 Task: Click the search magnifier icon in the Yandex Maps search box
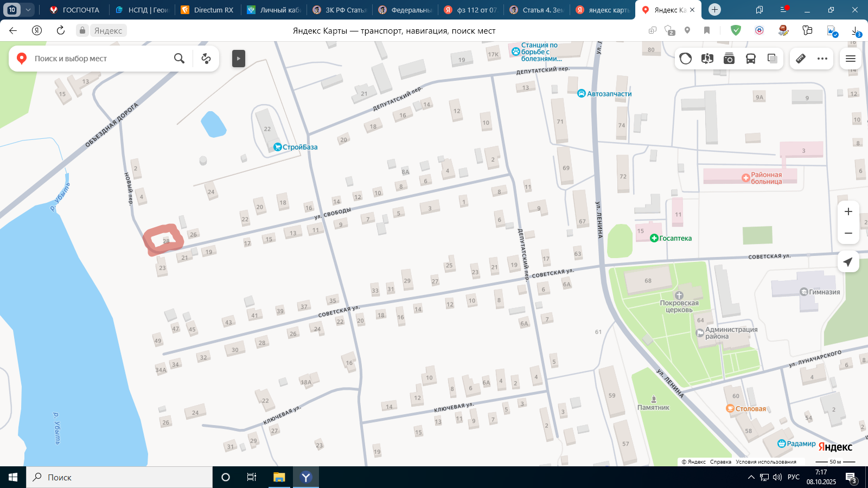179,58
